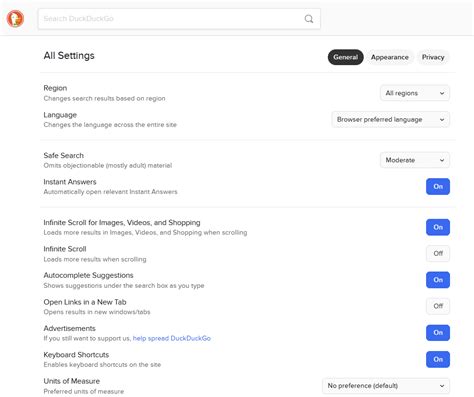Toggle Autocomplete Suggestions switch
The width and height of the screenshot is (474, 397).
[438, 280]
